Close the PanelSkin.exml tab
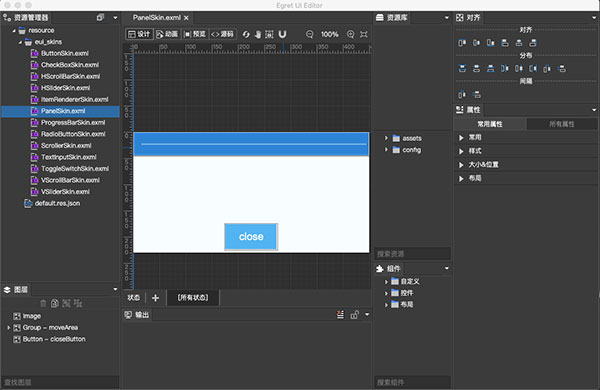The height and width of the screenshot is (390, 600). [186, 18]
